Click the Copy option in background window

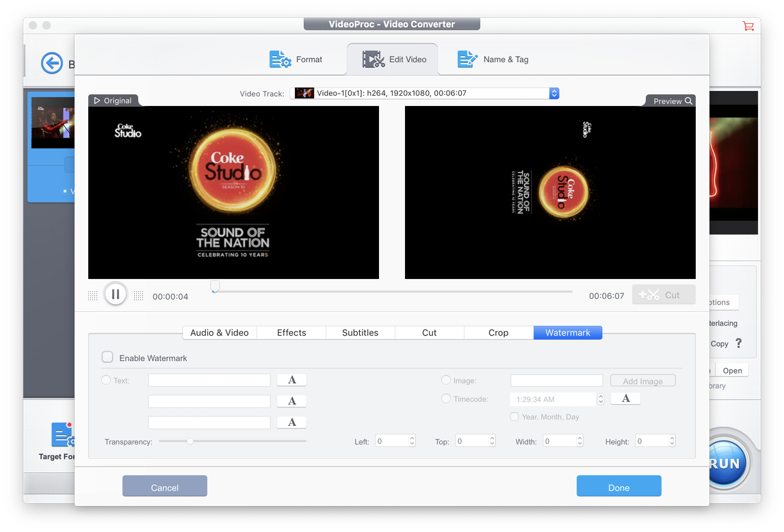click(719, 343)
